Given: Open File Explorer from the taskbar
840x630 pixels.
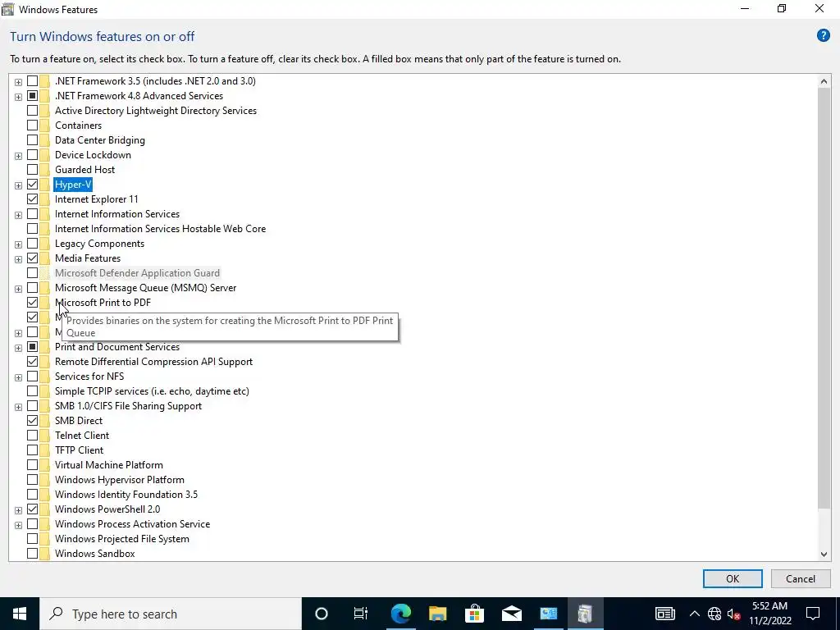Looking at the screenshot, I should tap(437, 614).
